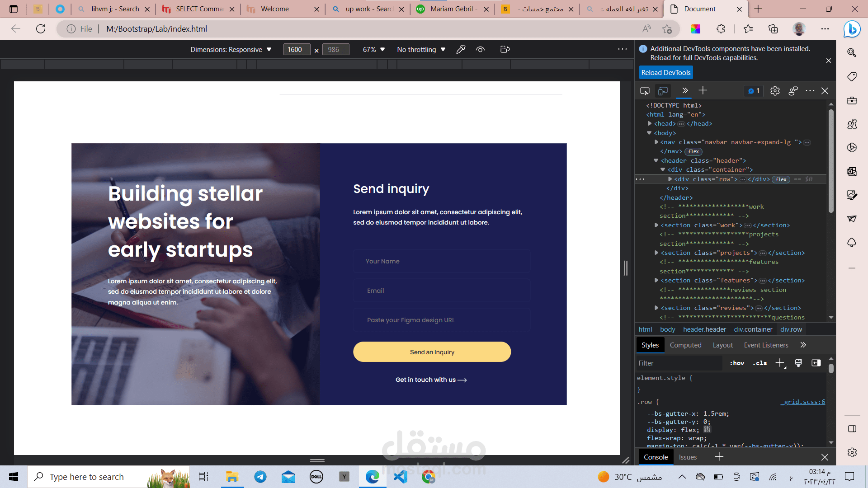The height and width of the screenshot is (488, 868).
Task: Open the Dimensions Responsive dropdown
Action: point(231,49)
